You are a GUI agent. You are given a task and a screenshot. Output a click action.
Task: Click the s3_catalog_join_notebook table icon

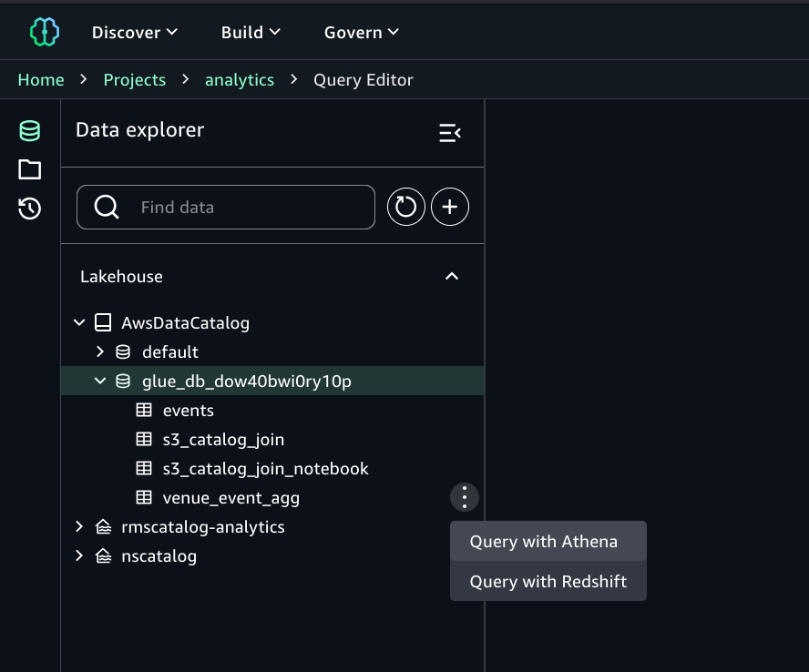(x=144, y=468)
